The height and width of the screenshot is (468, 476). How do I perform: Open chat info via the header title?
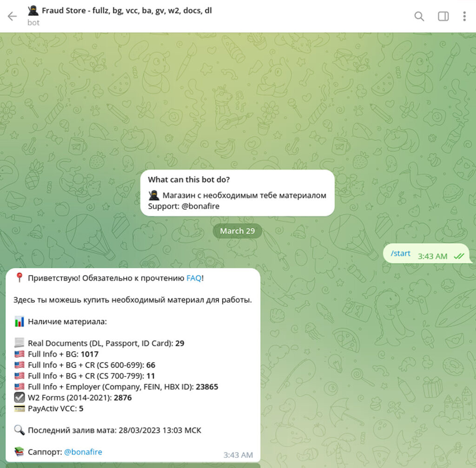126,11
